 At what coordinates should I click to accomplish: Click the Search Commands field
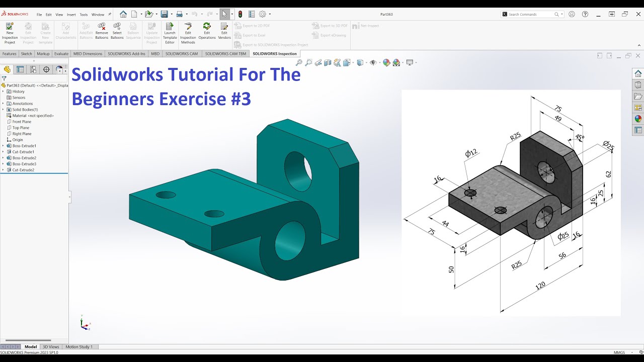pyautogui.click(x=533, y=14)
